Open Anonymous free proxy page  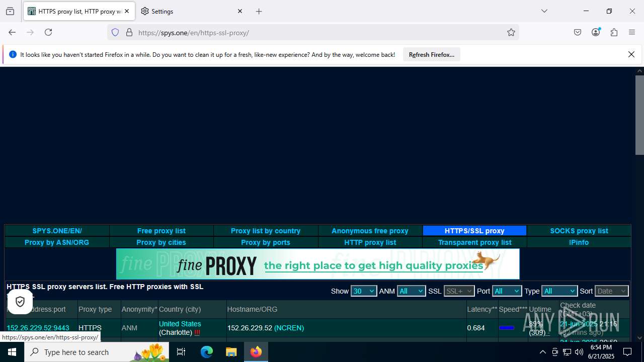click(x=370, y=231)
